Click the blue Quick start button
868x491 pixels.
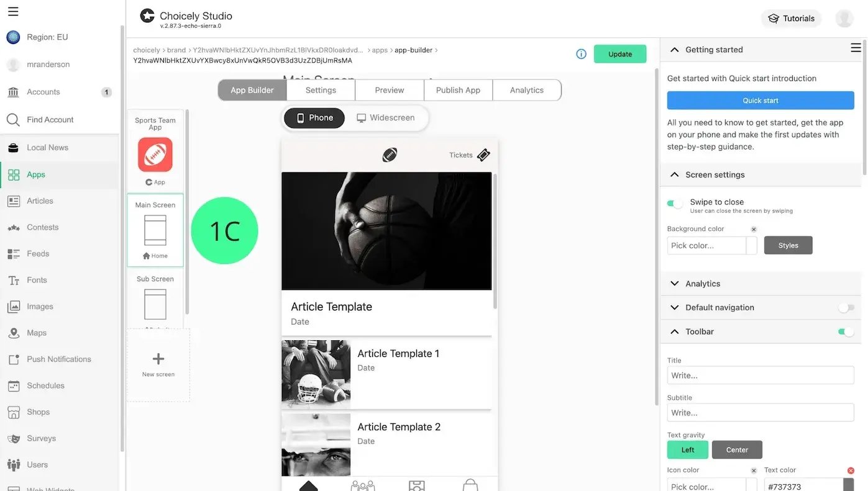(x=761, y=101)
